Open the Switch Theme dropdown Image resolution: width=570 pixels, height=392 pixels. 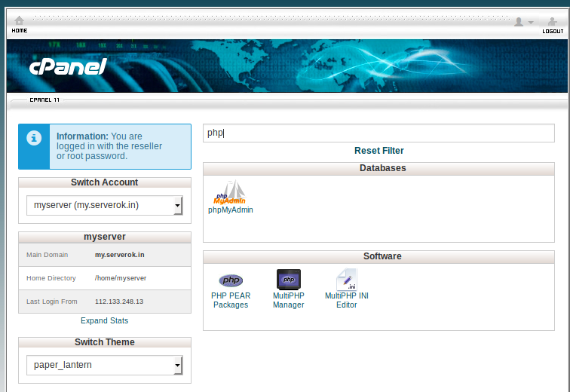pyautogui.click(x=104, y=365)
